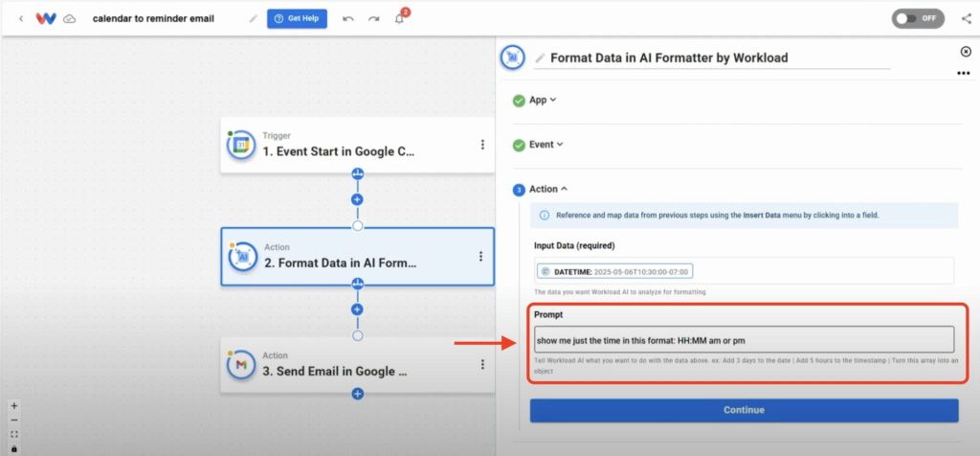This screenshot has height=456, width=980.
Task: Click the back arrow in top bar
Action: pyautogui.click(x=21, y=19)
